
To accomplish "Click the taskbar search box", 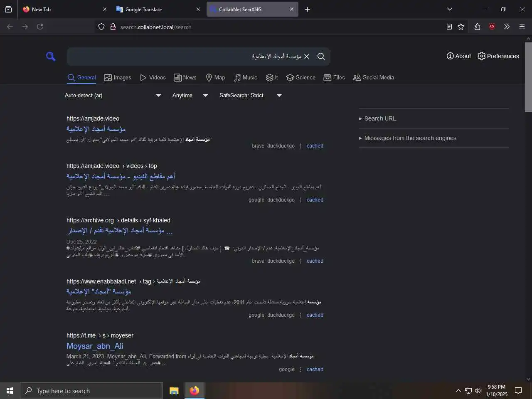I will tap(91, 391).
